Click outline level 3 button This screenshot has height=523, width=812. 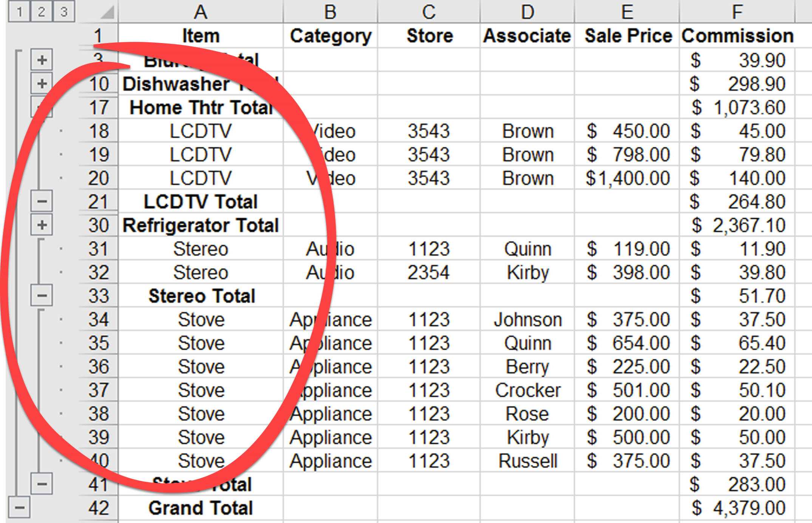(x=64, y=12)
